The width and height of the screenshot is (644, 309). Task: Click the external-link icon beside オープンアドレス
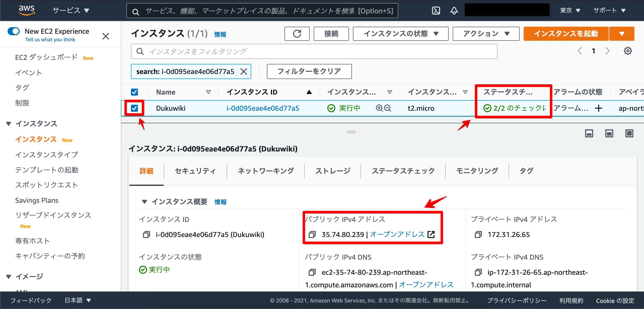431,235
